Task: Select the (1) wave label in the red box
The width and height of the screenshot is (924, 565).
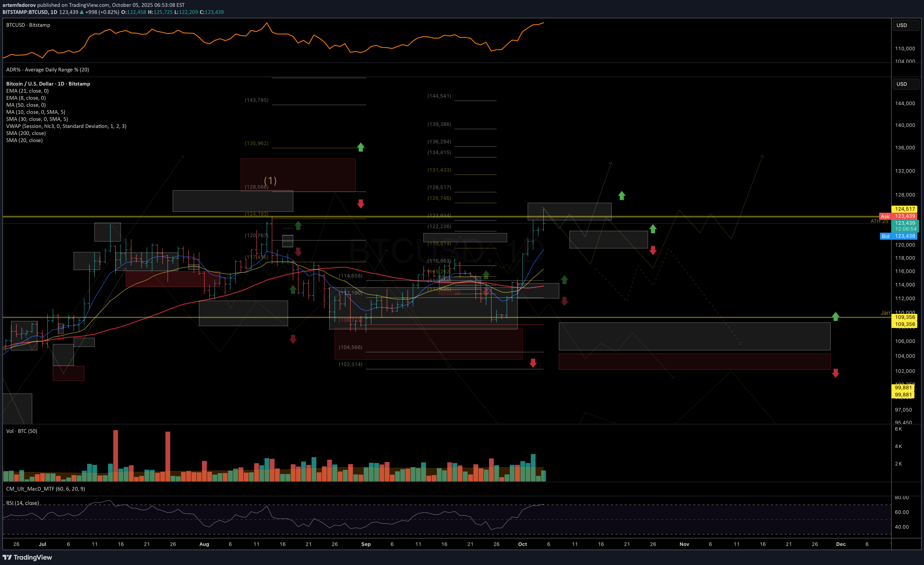Action: click(x=270, y=181)
